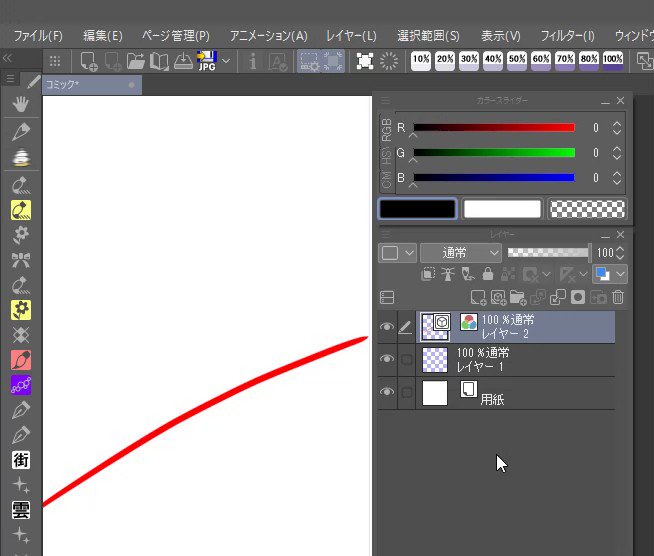Image resolution: width=654 pixels, height=556 pixels.
Task: Switch to the コミック* canvas tab
Action: coord(91,85)
